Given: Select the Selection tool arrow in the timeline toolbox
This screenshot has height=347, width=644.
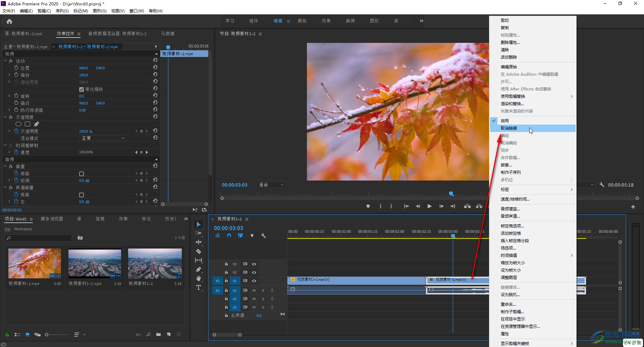Looking at the screenshot, I should coord(199,224).
